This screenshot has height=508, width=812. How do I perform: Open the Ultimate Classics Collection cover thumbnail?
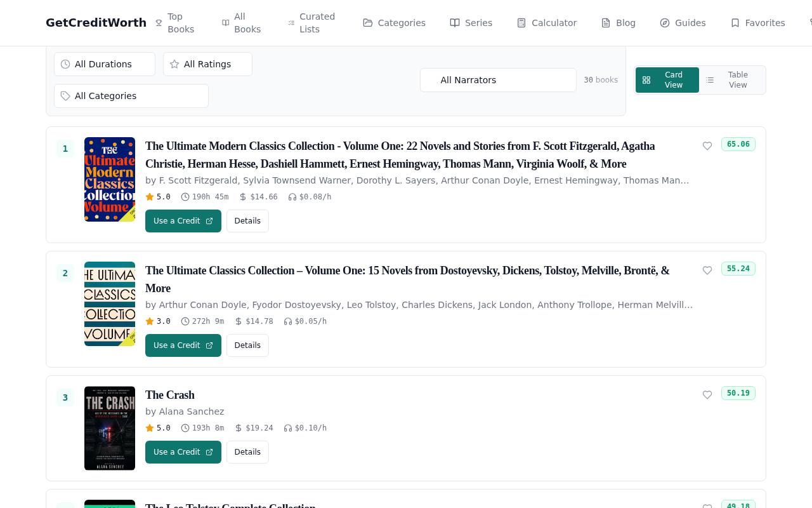pyautogui.click(x=110, y=304)
